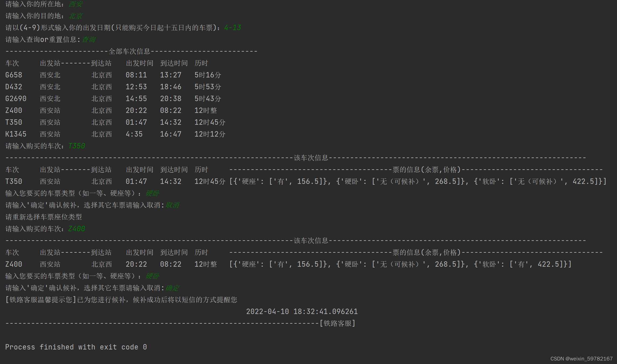617x364 pixels.
Task: Click the green destination input 北京
Action: coord(76,16)
